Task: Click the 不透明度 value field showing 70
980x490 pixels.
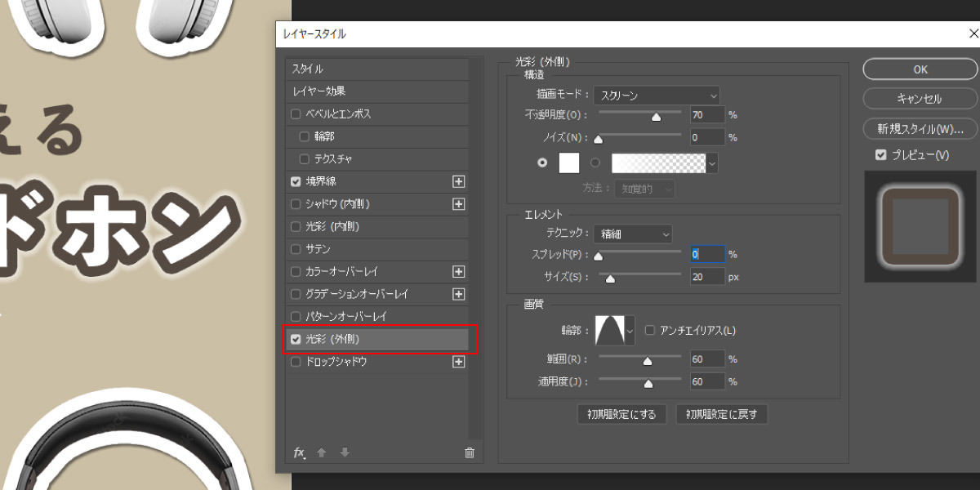Action: point(707,114)
